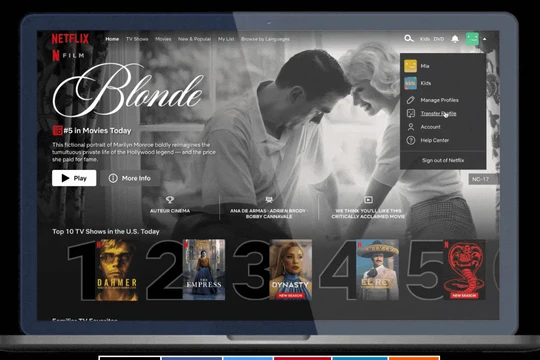The image size is (540, 360).
Task: Open the Dahmer thumbnail
Action: (x=116, y=270)
